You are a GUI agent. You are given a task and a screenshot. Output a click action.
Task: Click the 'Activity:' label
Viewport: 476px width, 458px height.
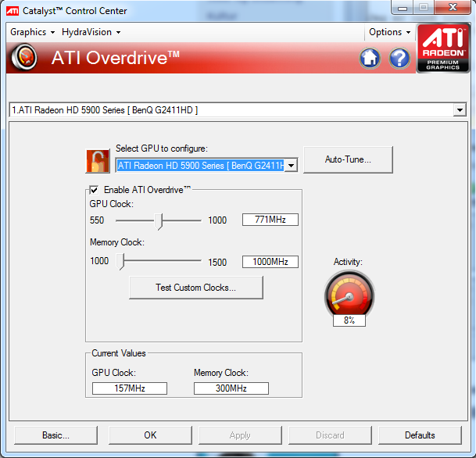click(x=348, y=262)
